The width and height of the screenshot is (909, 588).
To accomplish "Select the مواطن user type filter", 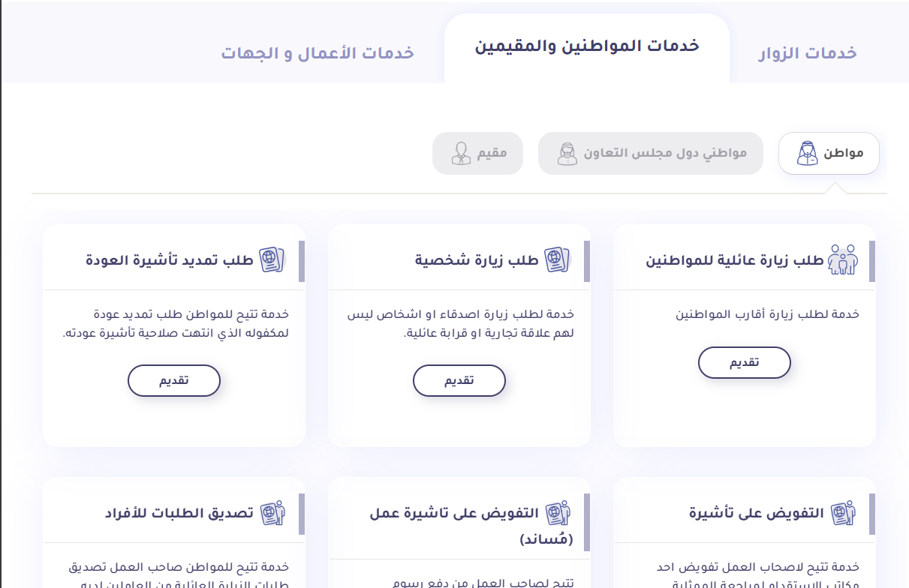I will 829,153.
